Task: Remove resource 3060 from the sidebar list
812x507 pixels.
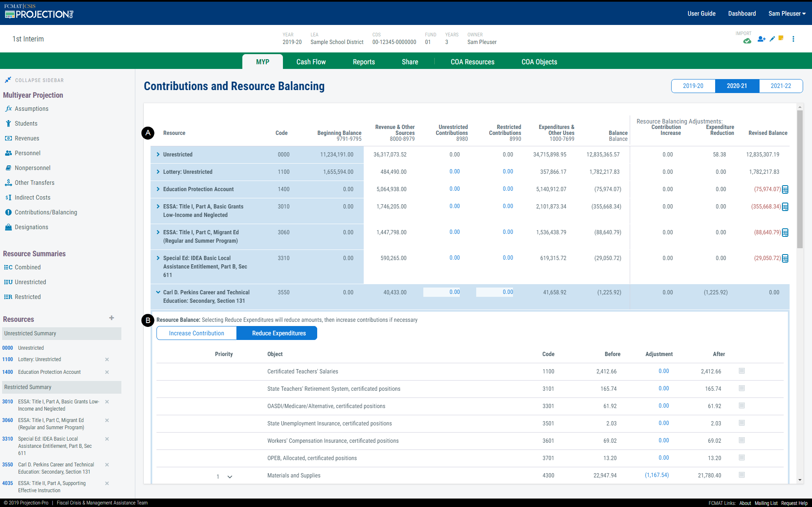Action: (107, 420)
